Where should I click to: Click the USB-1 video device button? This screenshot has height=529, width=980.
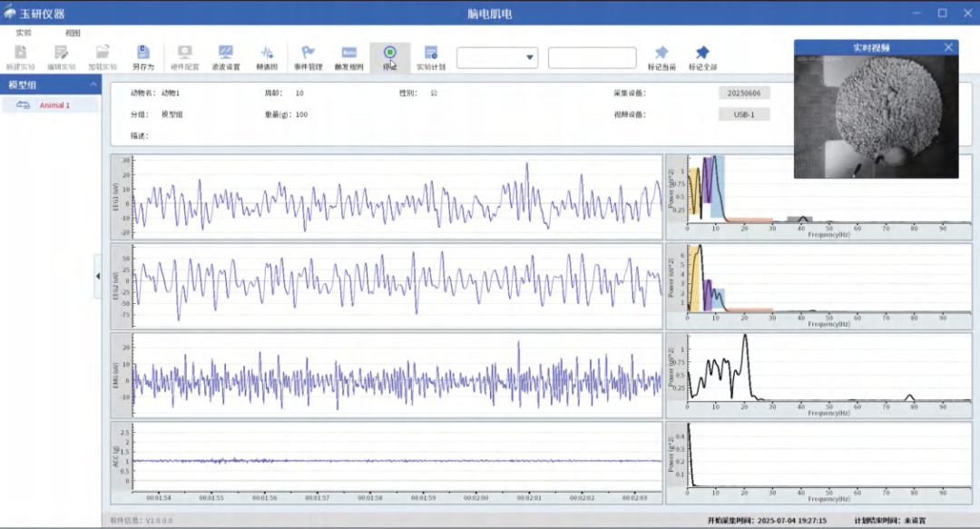pos(744,114)
